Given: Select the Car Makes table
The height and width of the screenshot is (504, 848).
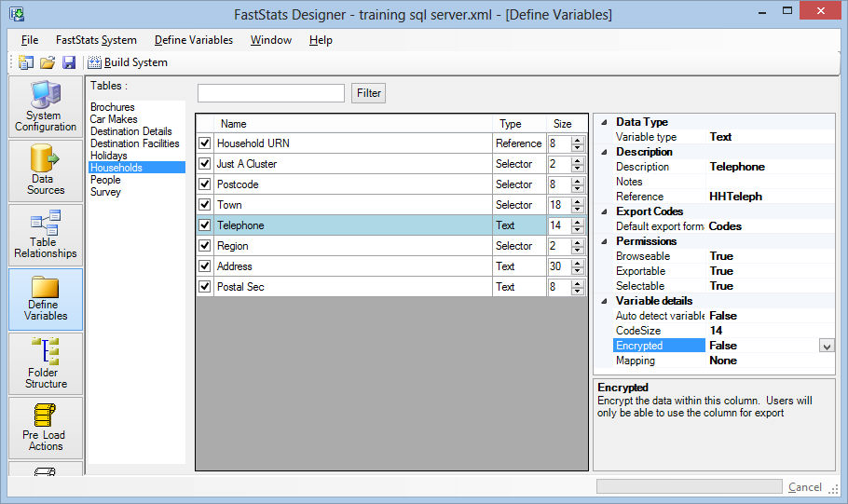Looking at the screenshot, I should point(114,119).
